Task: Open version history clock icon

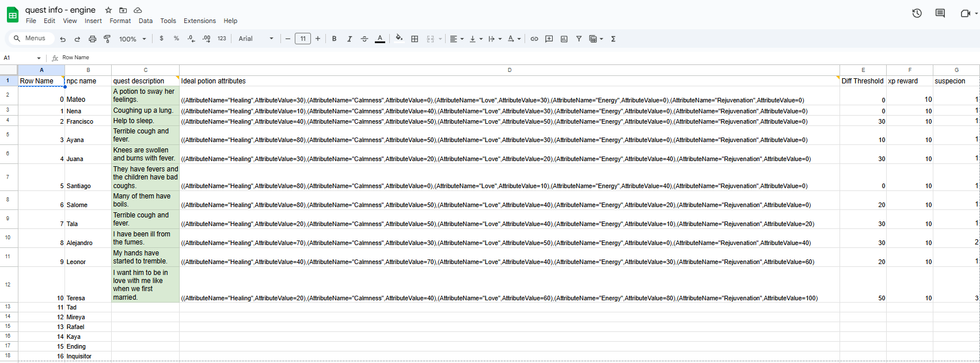Action: coord(917,13)
